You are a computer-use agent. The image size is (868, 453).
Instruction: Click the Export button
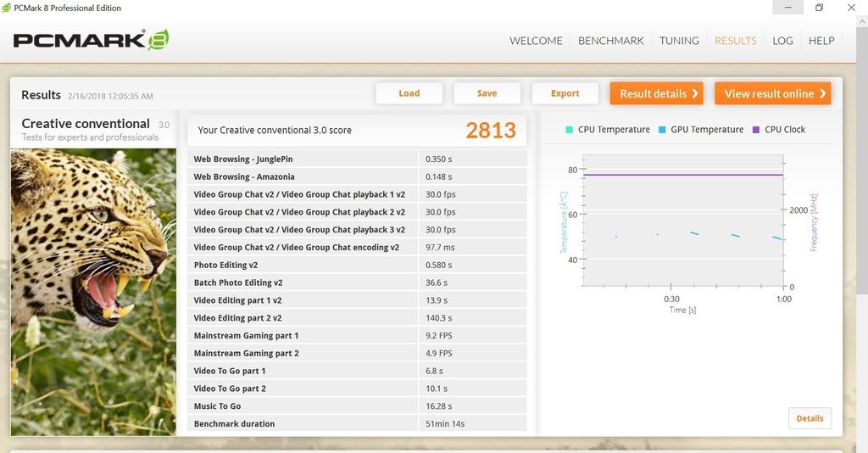565,93
